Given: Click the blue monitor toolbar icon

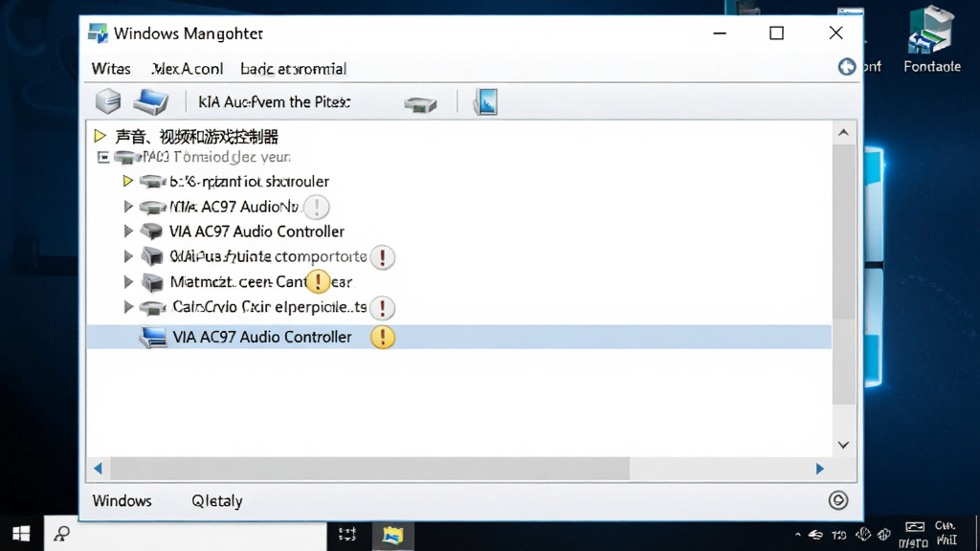Looking at the screenshot, I should pos(485,101).
